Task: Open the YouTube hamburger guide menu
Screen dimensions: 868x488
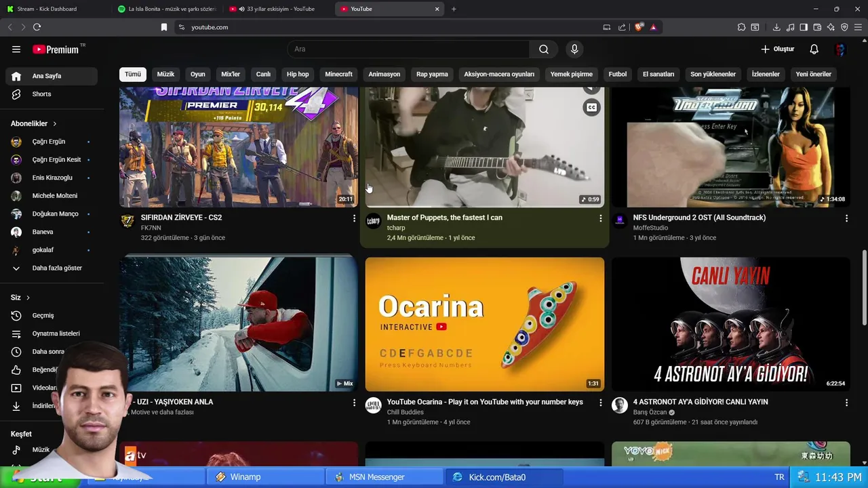Action: 16,49
